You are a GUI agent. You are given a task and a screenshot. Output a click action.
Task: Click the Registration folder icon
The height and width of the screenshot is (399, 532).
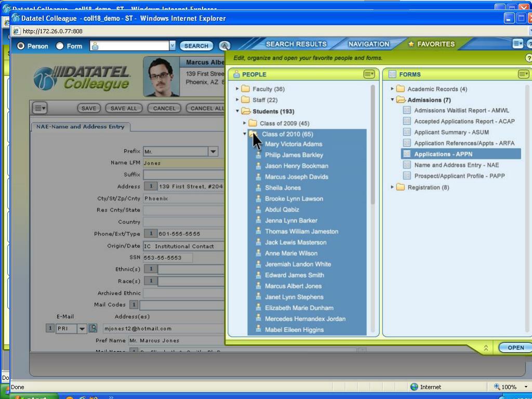[401, 187]
